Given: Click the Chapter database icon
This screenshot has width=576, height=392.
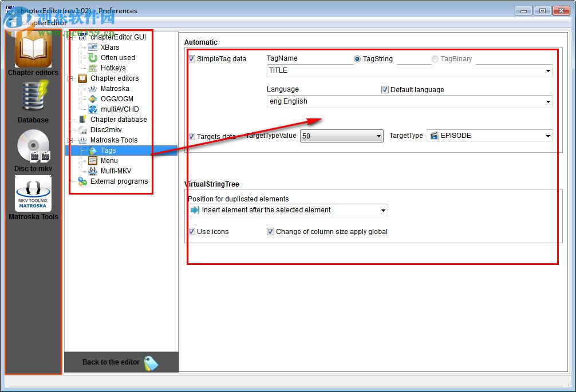Looking at the screenshot, I should (82, 119).
